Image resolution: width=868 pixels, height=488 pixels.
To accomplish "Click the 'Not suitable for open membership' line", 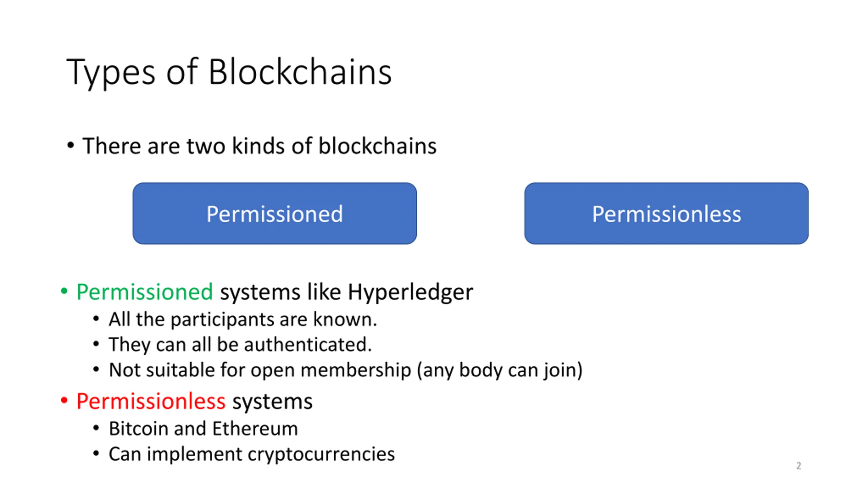I will coord(346,370).
